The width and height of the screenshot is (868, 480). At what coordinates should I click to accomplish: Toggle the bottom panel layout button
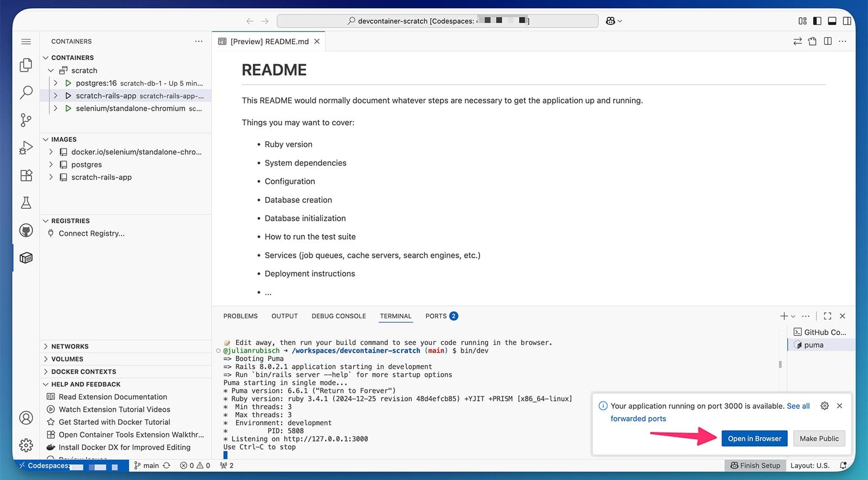[832, 21]
